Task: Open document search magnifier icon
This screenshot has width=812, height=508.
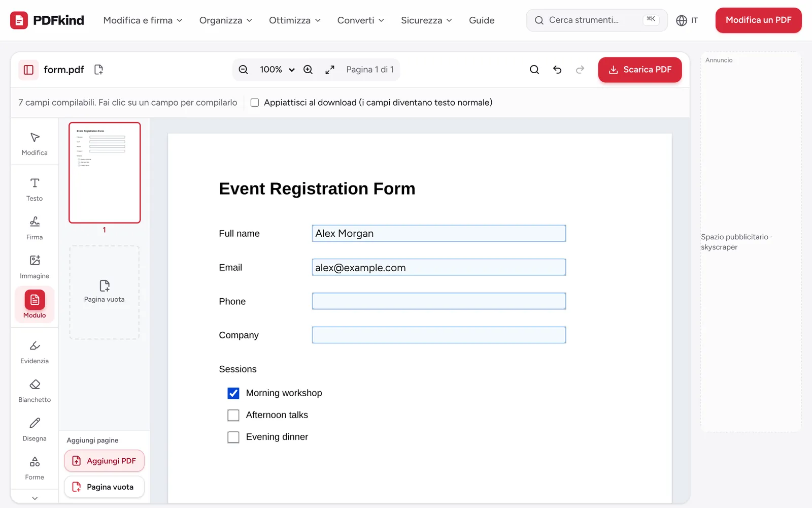Action: [534, 70]
